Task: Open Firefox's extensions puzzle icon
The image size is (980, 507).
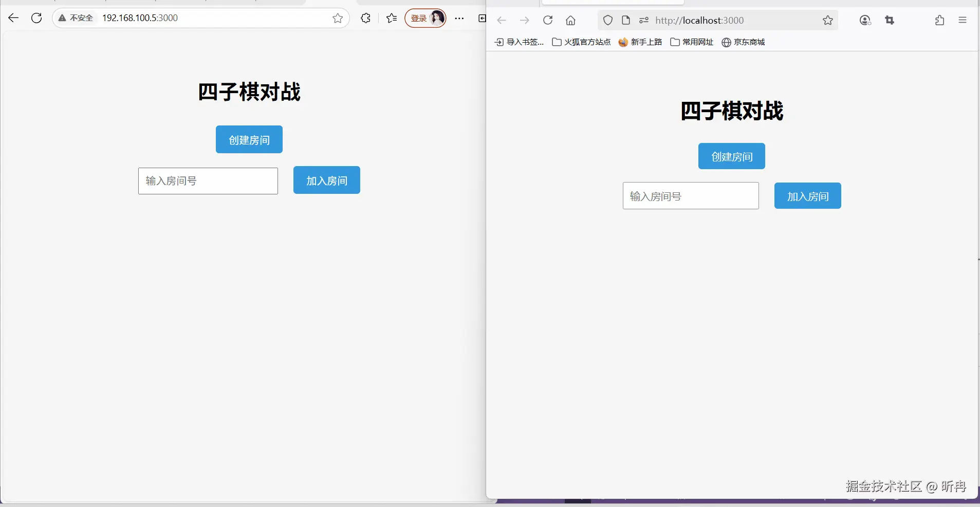Action: [940, 21]
